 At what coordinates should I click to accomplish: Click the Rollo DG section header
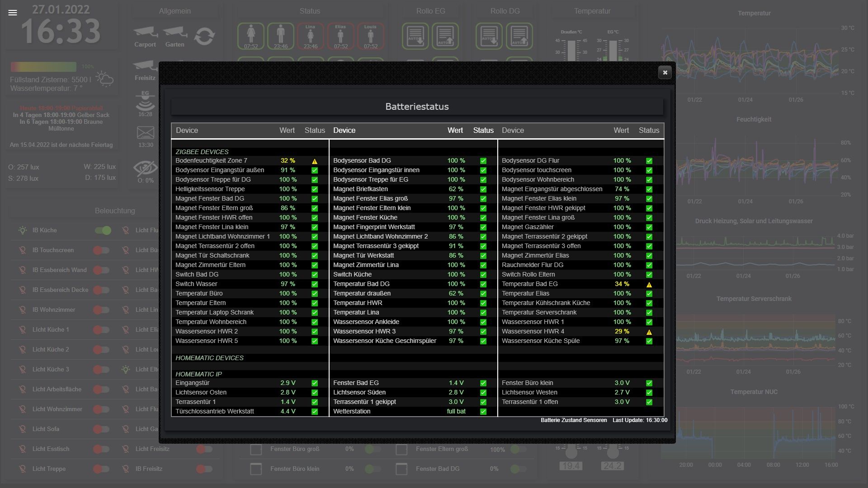pos(505,11)
